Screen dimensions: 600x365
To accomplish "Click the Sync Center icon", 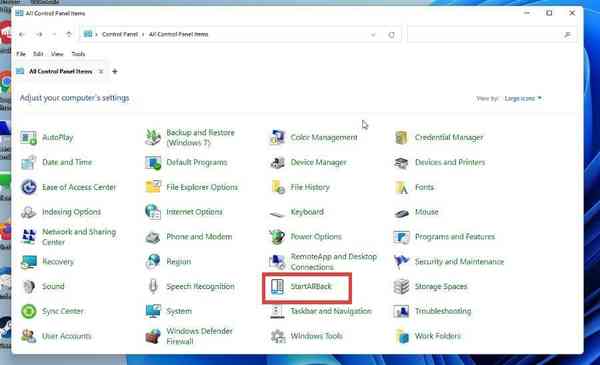I will [29, 311].
